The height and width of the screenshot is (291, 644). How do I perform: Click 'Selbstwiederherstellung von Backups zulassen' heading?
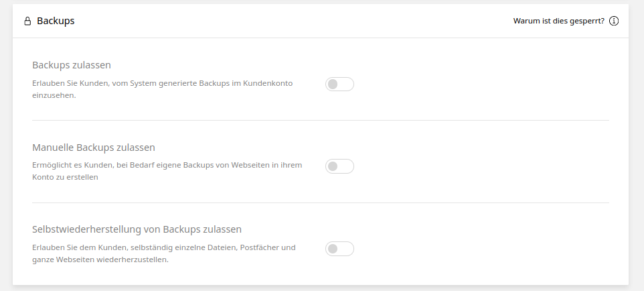137,229
